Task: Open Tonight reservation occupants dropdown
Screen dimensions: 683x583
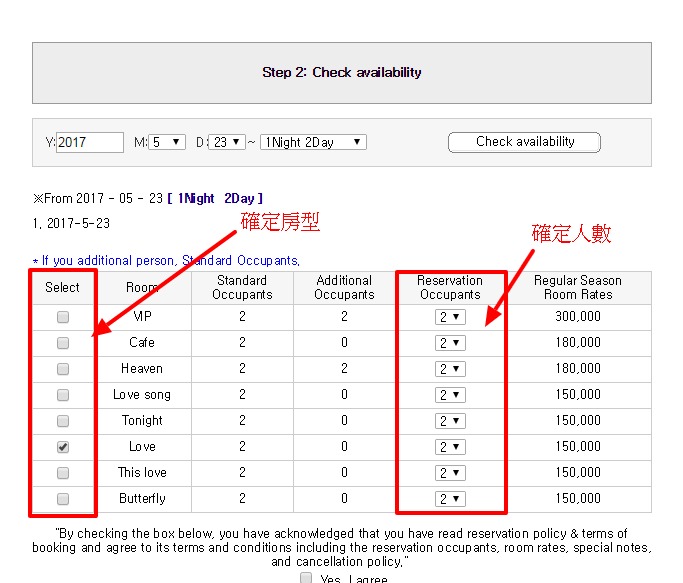Action: 450,421
